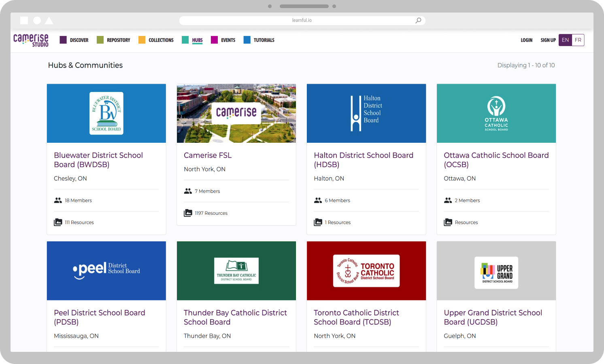604x364 pixels.
Task: Open Peel District School Board title link
Action: pos(100,317)
